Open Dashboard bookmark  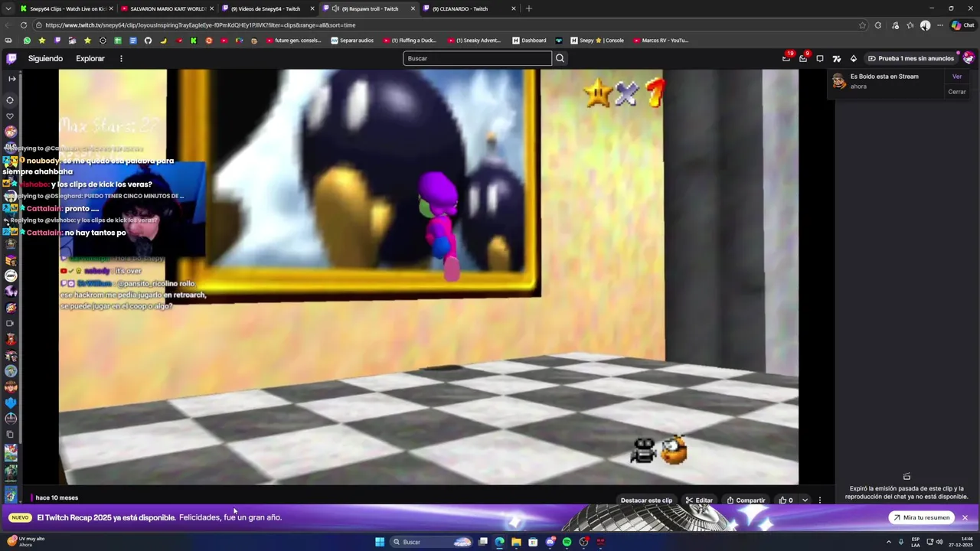(529, 41)
